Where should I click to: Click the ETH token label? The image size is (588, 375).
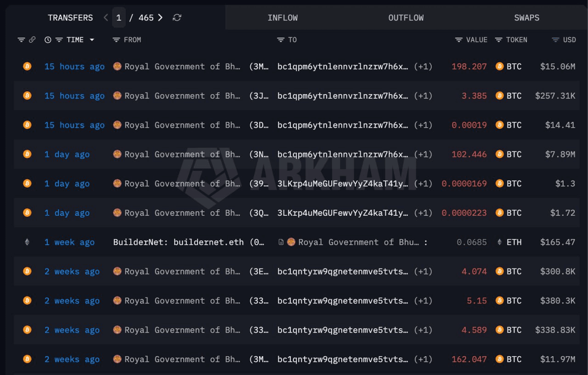tap(514, 242)
